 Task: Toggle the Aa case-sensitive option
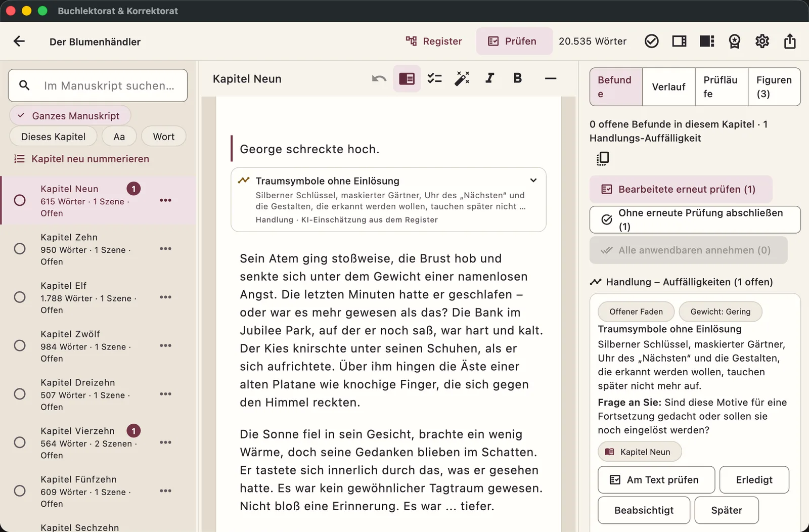click(119, 137)
